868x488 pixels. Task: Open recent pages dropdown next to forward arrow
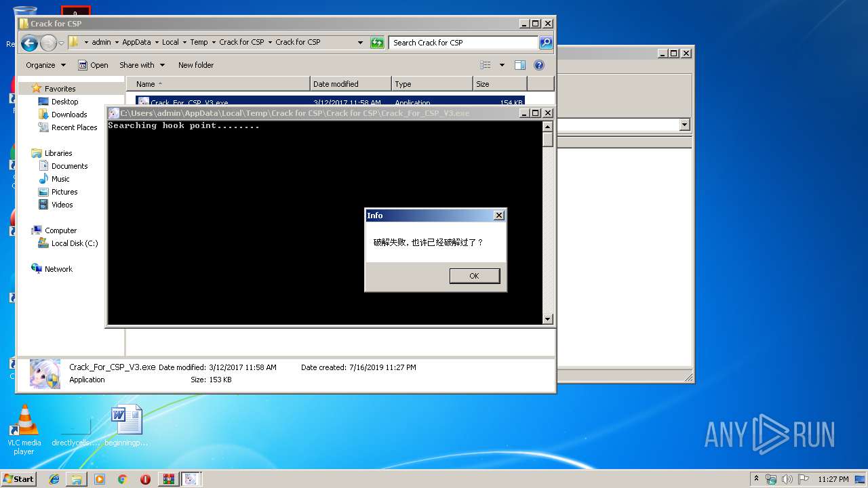(x=61, y=43)
